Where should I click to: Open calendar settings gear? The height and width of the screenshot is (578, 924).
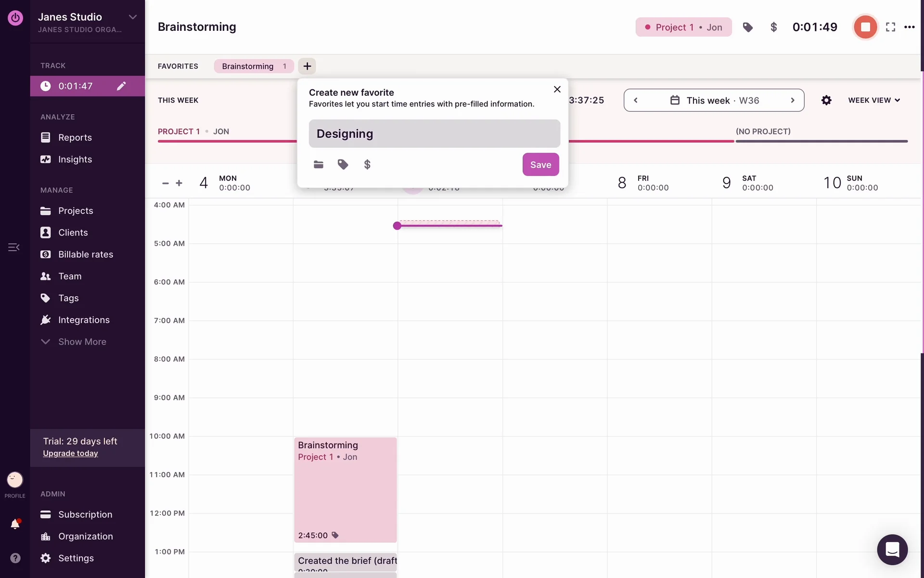pos(826,100)
